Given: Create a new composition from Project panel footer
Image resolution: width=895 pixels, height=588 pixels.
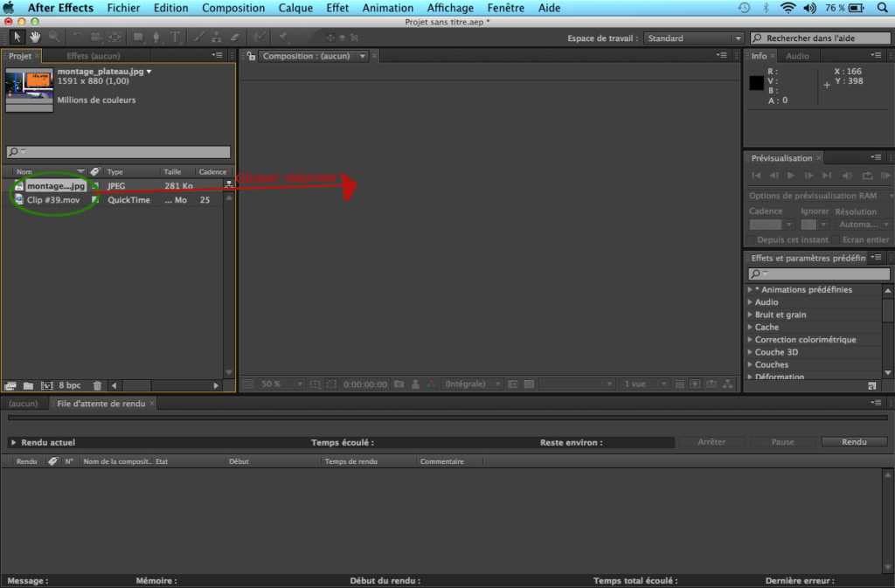Looking at the screenshot, I should click(x=47, y=385).
